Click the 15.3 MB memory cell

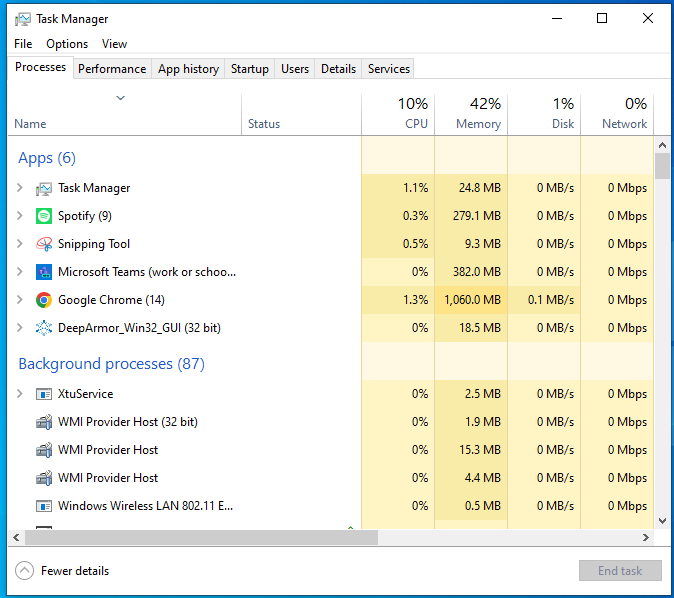(x=471, y=450)
